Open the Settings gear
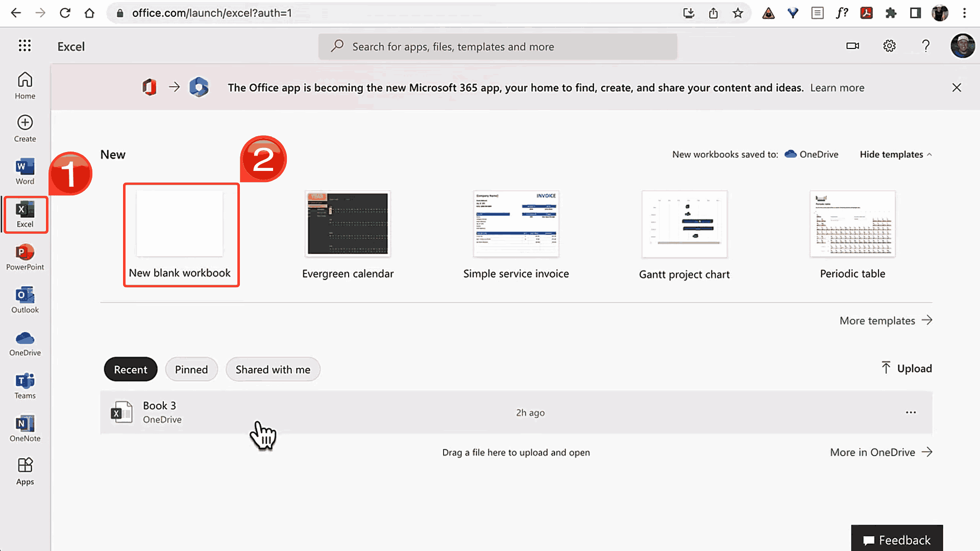 tap(889, 46)
